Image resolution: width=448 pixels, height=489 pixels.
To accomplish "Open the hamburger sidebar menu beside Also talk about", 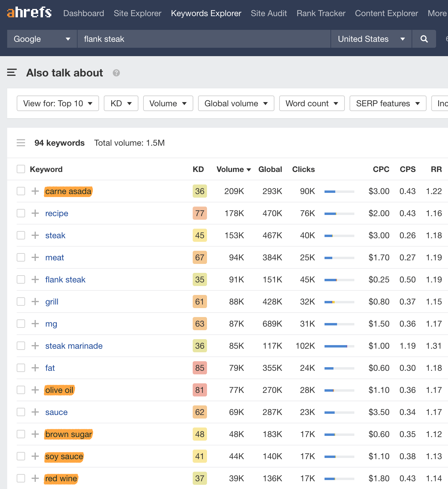I will click(x=12, y=73).
